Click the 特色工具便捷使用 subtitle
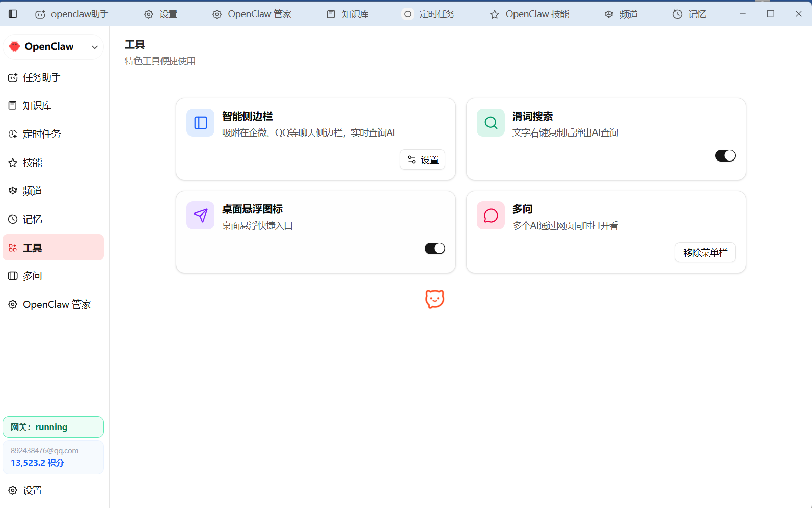This screenshot has height=508, width=812. click(160, 61)
